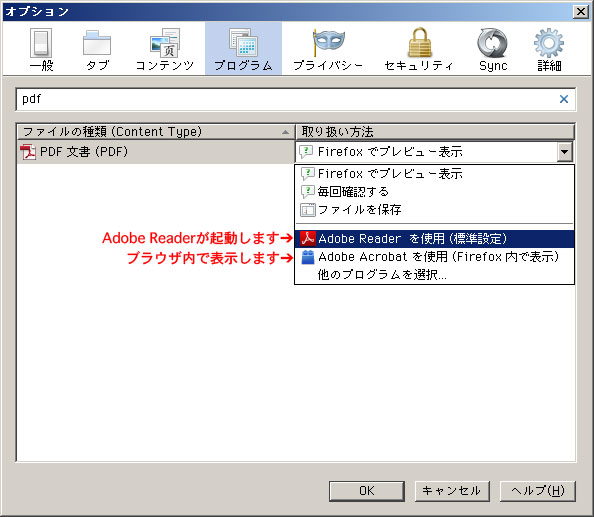
Task: Open the コンテンツ (Content) panel icon
Action: coord(164,49)
